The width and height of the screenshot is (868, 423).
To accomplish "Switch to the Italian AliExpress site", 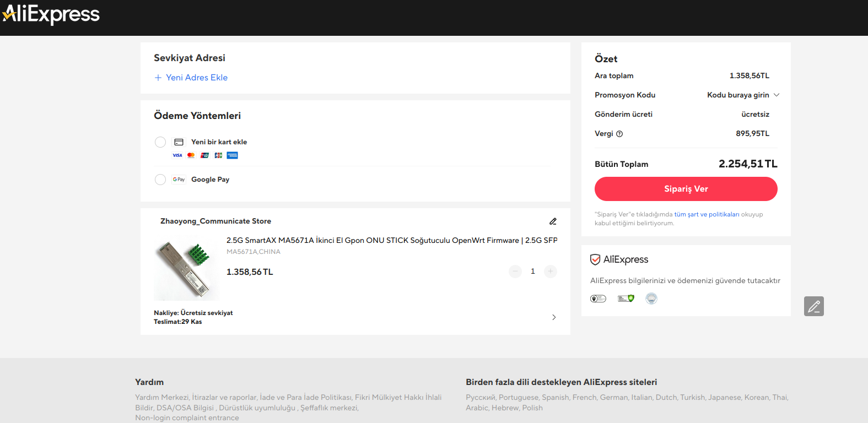I will click(x=641, y=397).
